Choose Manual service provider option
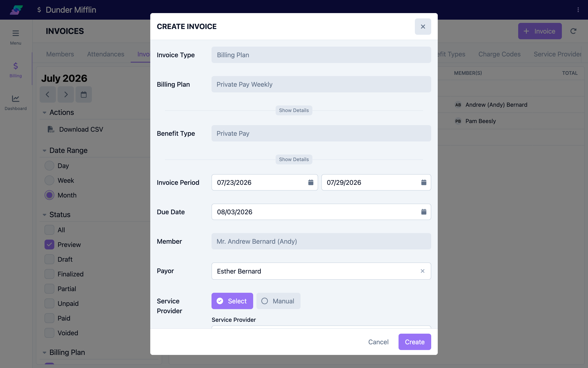This screenshot has width=588, height=368. click(x=278, y=301)
